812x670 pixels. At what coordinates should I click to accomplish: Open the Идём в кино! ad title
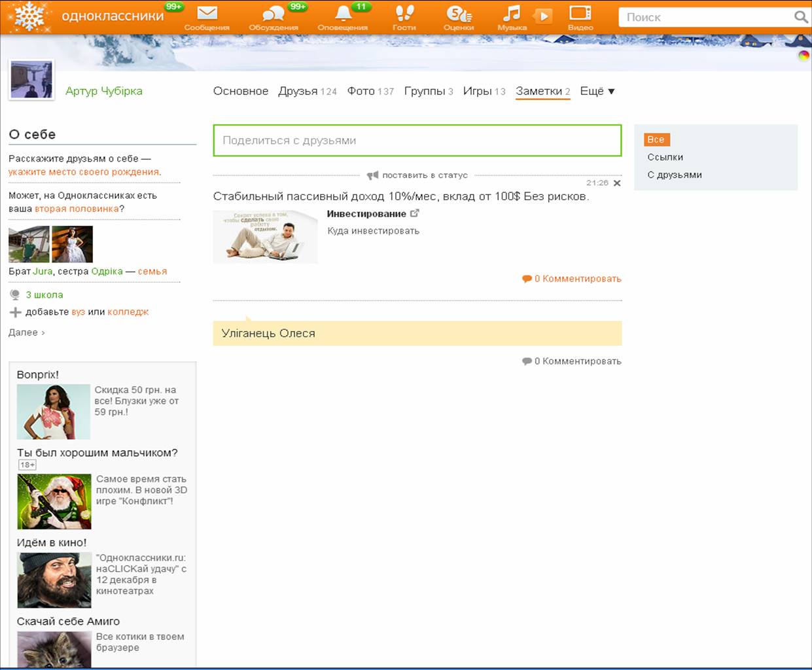pyautogui.click(x=52, y=542)
